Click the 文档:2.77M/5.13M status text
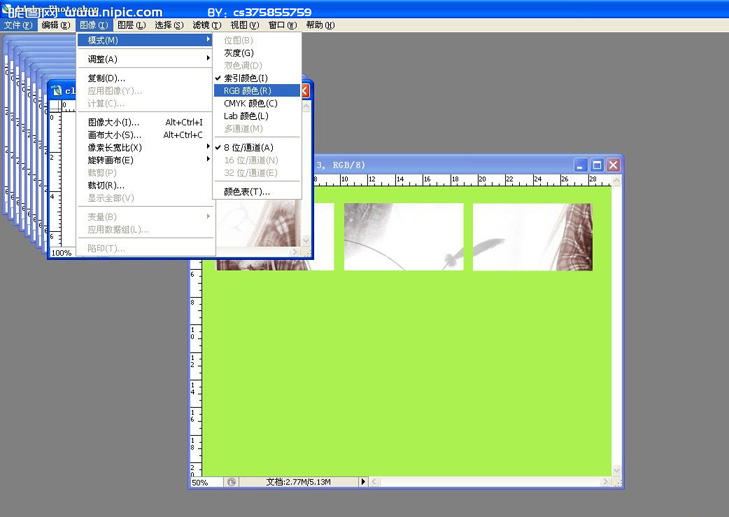Viewport: 729px width, 517px height. [x=298, y=482]
